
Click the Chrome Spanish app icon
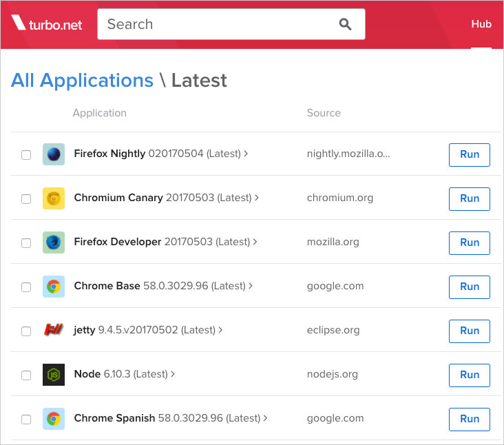click(x=54, y=418)
